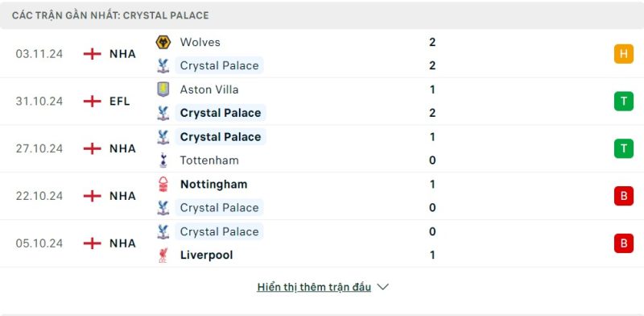Image resolution: width=644 pixels, height=316 pixels.
Task: Click the Liverpool club crest icon
Action: (x=163, y=255)
